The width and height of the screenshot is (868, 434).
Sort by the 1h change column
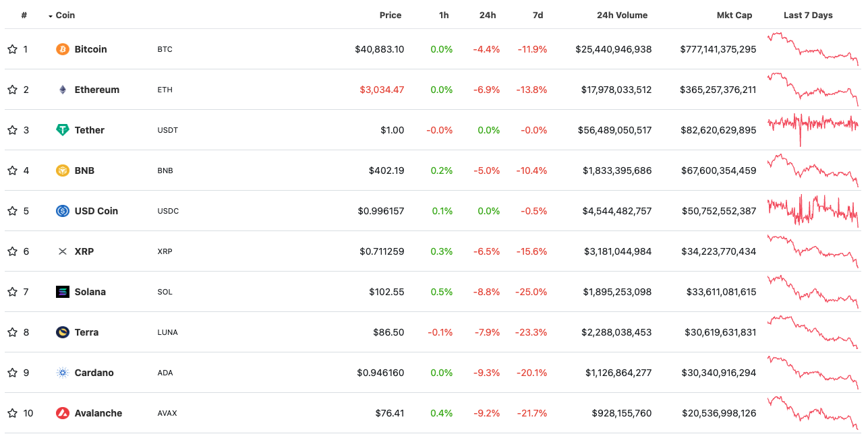click(444, 15)
